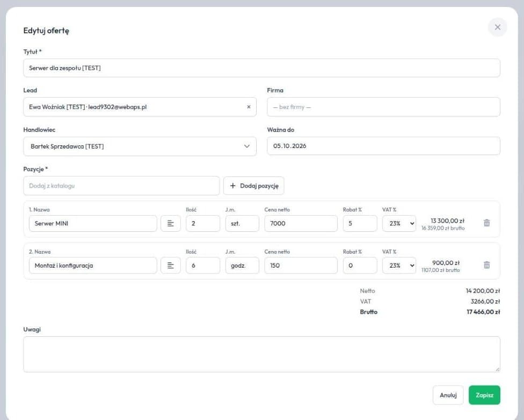The image size is (524, 420).
Task: Click the Uwagi notes textarea
Action: [x=261, y=354]
